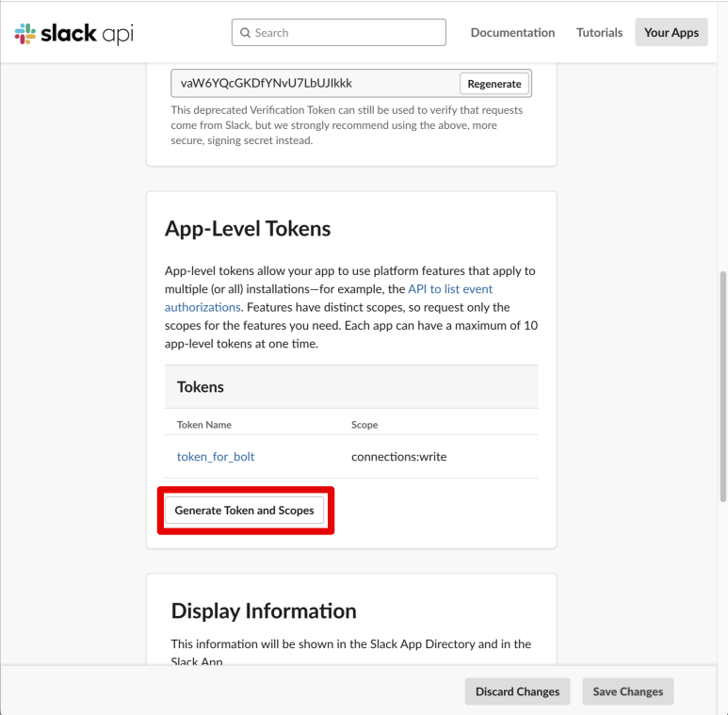The image size is (728, 715).
Task: Discard Changes at the bottom
Action: [x=517, y=691]
